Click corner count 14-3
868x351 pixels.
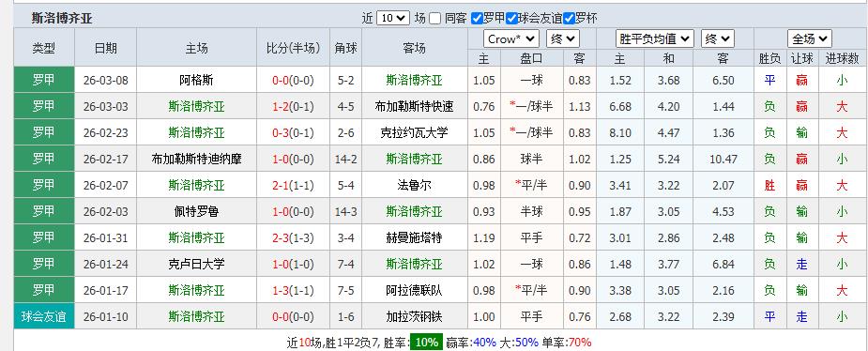(345, 211)
